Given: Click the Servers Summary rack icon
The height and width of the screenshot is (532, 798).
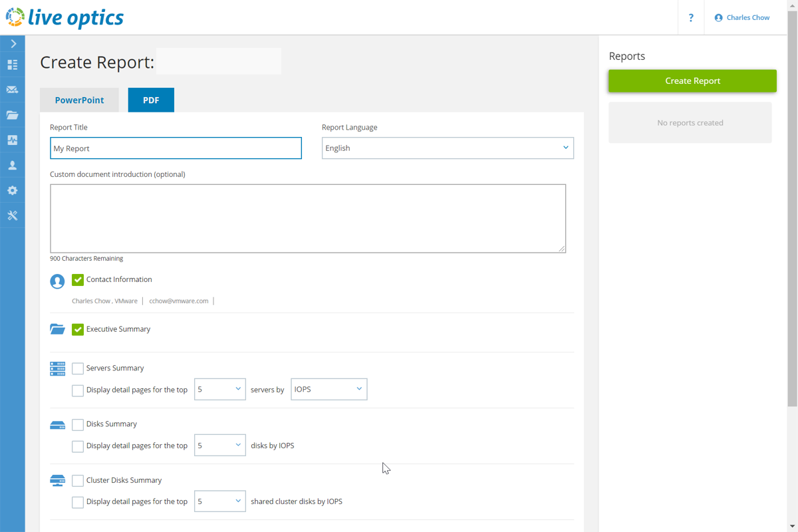Looking at the screenshot, I should (x=57, y=368).
